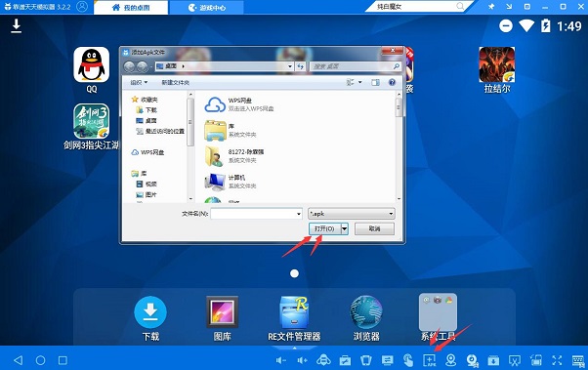
Task: Click the forward arrow in file dialog
Action: point(143,66)
